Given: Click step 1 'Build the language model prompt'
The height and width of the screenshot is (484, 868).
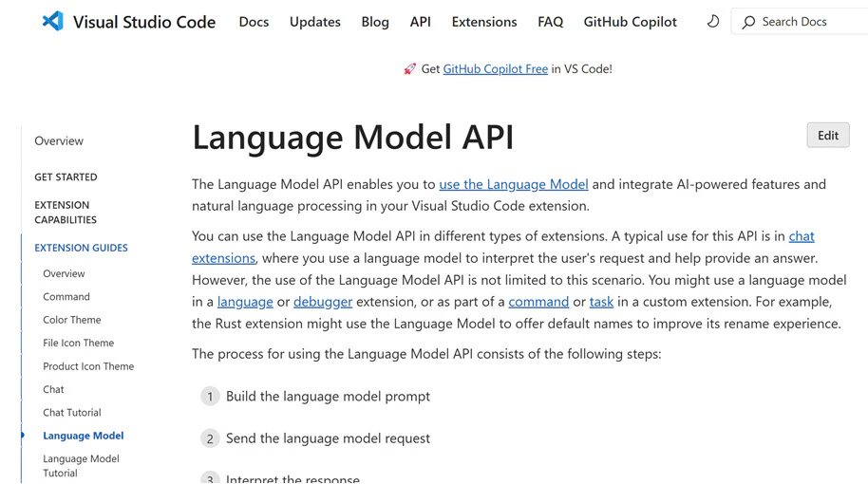Looking at the screenshot, I should pyautogui.click(x=328, y=397).
